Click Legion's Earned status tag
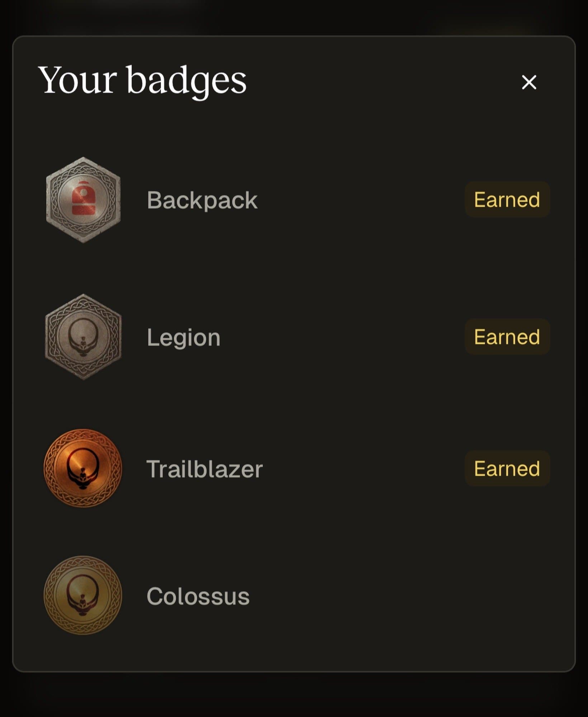The image size is (588, 717). (x=507, y=337)
